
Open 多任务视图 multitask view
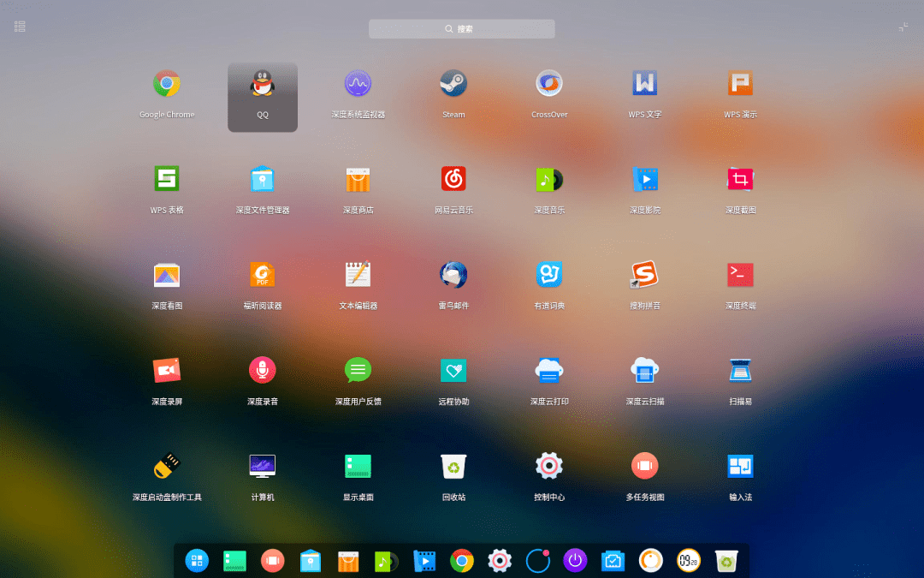click(x=644, y=465)
